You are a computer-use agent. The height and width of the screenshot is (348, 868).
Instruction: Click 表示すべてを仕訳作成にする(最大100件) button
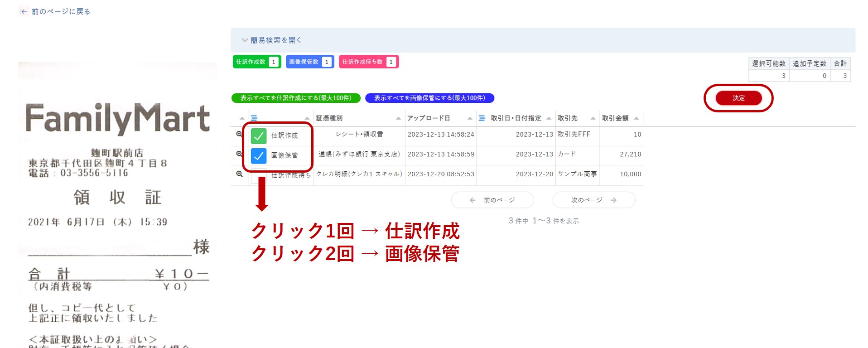296,98
